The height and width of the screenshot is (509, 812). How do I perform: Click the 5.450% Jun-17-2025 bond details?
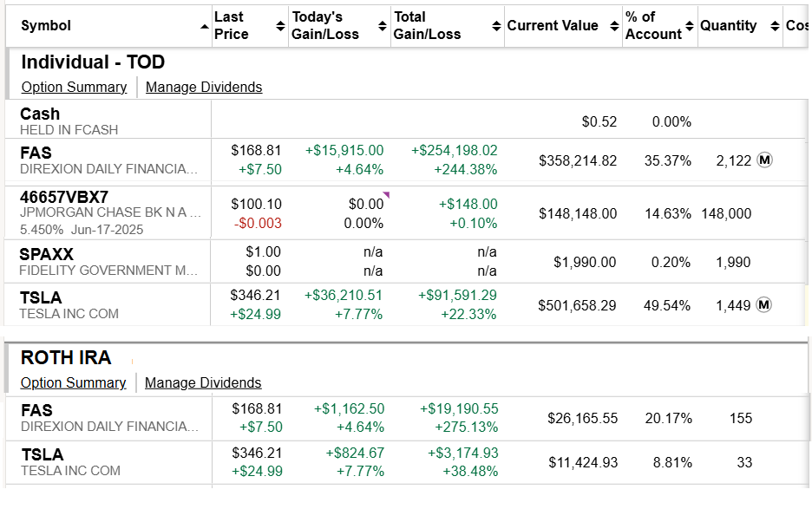tap(82, 230)
